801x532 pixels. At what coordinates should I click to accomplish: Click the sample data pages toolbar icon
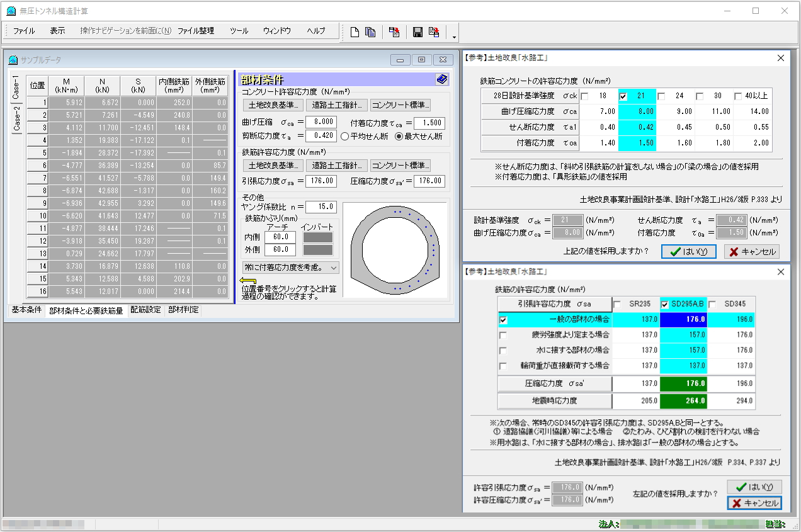point(370,32)
